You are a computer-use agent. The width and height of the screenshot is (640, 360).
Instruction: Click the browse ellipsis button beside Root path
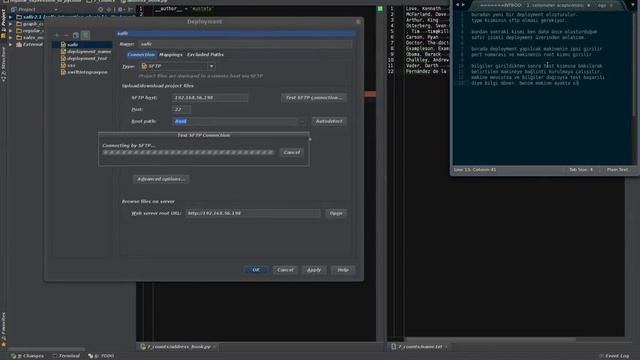click(x=302, y=121)
